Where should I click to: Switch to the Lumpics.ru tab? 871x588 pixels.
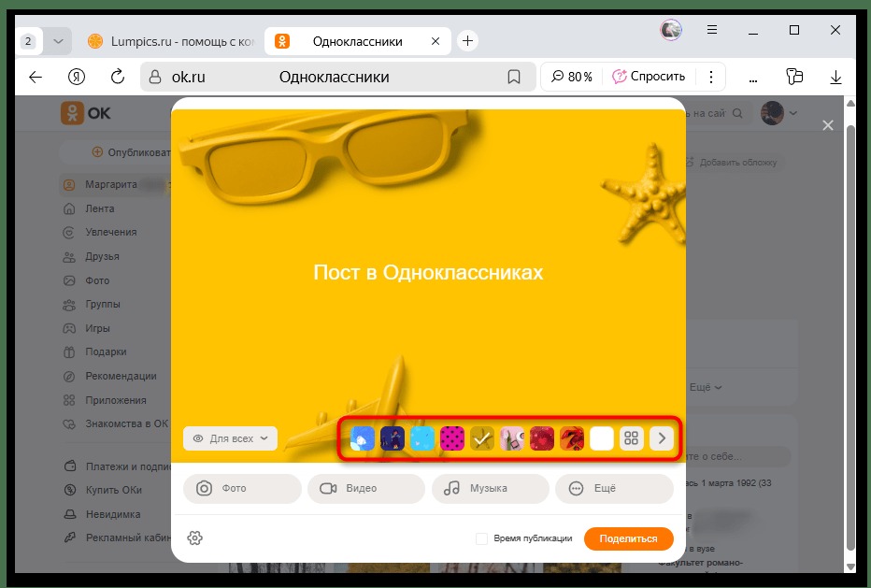tap(171, 42)
